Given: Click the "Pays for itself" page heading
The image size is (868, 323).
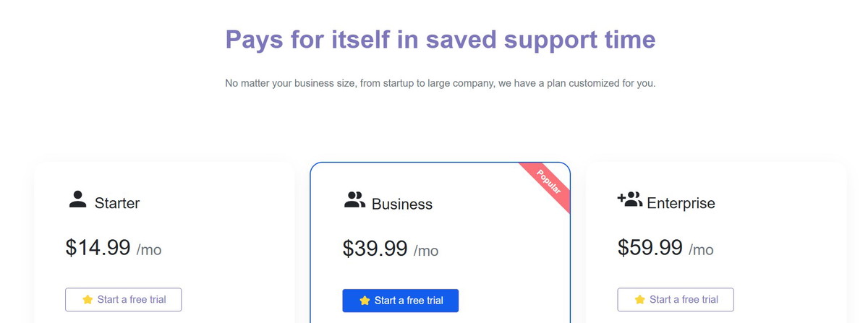Looking at the screenshot, I should (440, 39).
